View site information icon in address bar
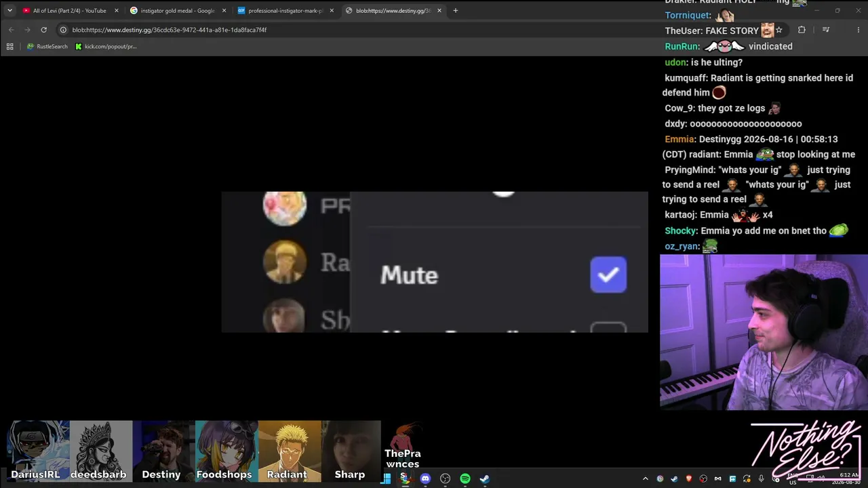Viewport: 868px width, 488px height. pyautogui.click(x=63, y=30)
